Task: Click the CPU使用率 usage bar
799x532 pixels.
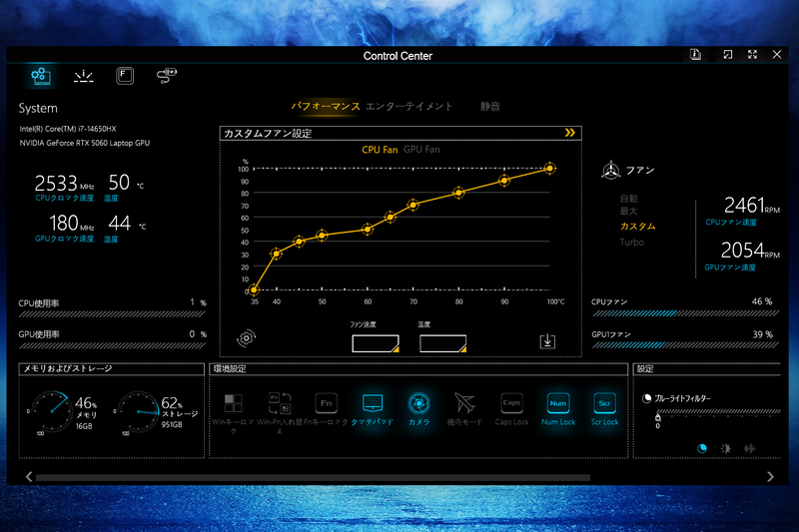Action: pos(112,314)
